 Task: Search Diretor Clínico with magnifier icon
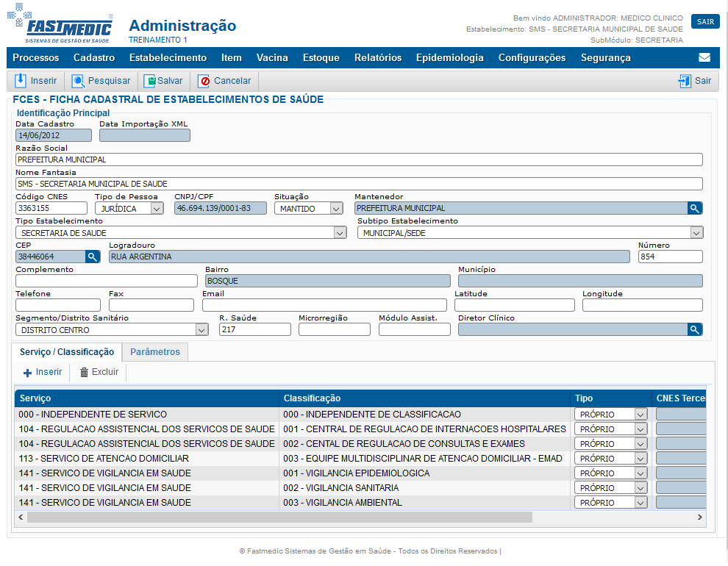click(x=695, y=329)
